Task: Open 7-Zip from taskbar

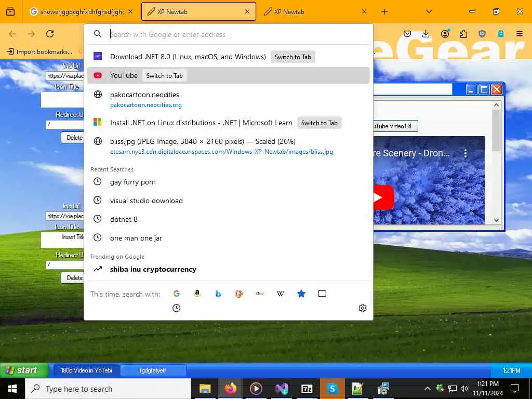Action: pyautogui.click(x=307, y=389)
